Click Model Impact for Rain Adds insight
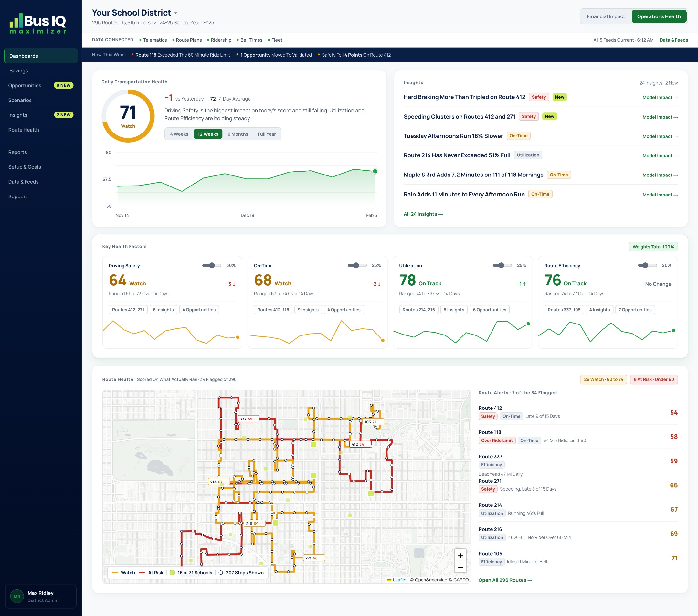698x616 pixels. pyautogui.click(x=660, y=195)
